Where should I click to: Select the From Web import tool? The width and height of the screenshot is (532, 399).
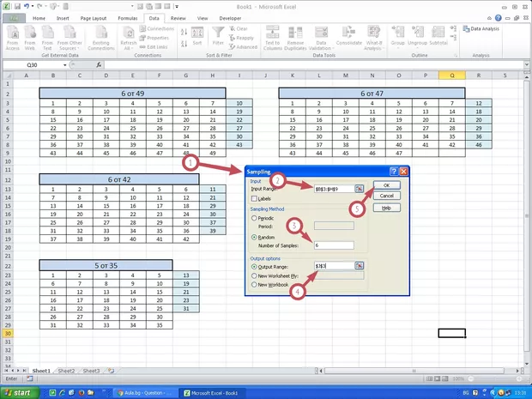[30, 38]
